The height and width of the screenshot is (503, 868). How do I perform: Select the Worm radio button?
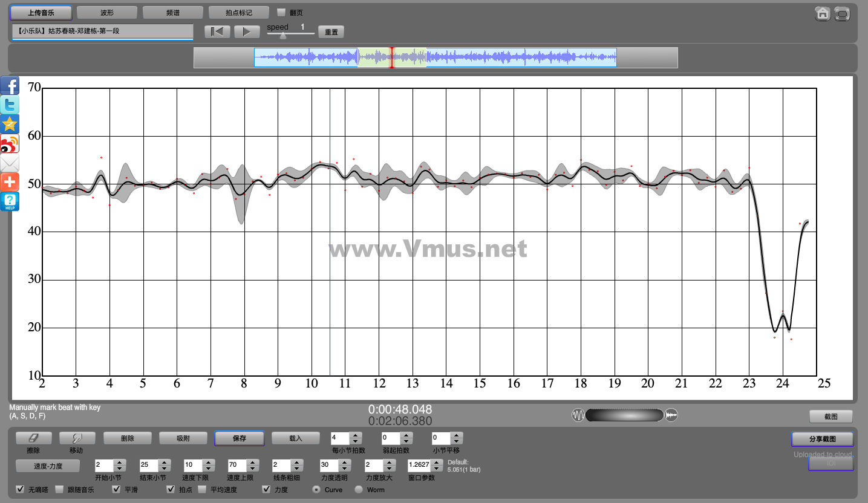pyautogui.click(x=359, y=489)
